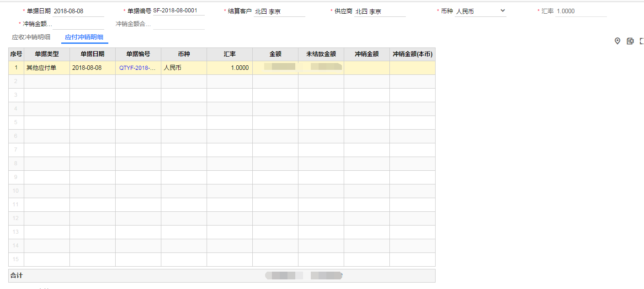The height and width of the screenshot is (289, 644).
Task: Select the 应付冲销明细 tab
Action: (x=84, y=37)
